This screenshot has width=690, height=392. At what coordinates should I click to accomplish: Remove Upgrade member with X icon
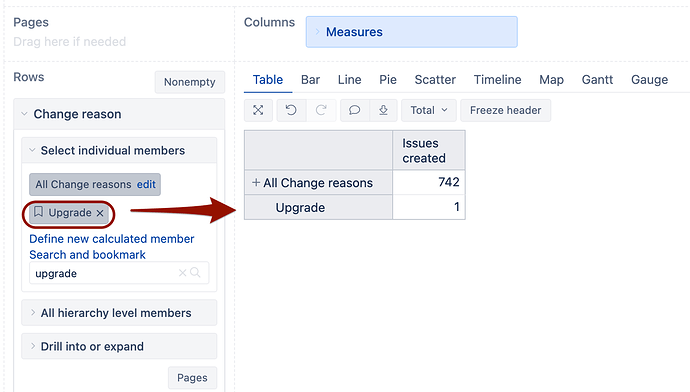pos(100,213)
